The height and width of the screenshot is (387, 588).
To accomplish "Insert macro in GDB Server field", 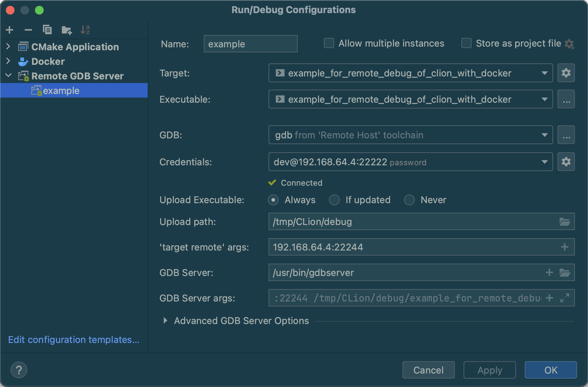I will [549, 273].
